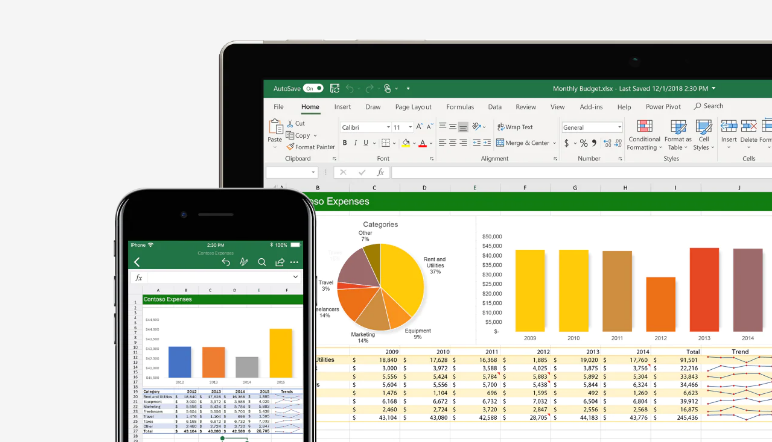Toggle the AutoSave switch
The image size is (772, 442).
(313, 89)
